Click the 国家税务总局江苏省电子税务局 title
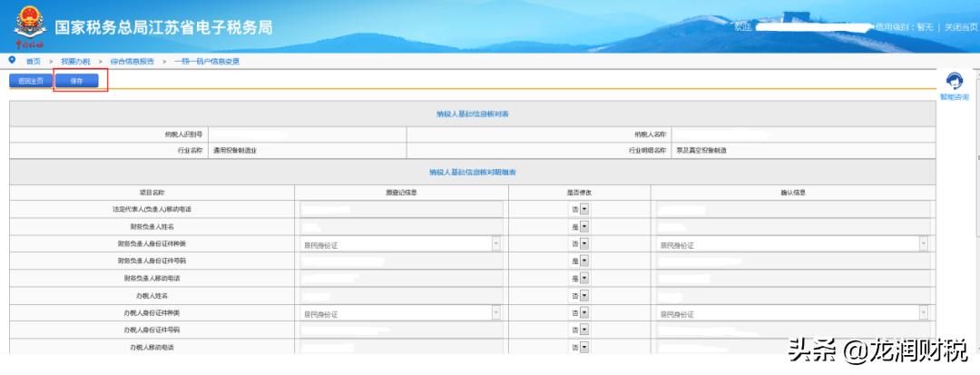Viewport: 980px width, 375px height. point(163,27)
